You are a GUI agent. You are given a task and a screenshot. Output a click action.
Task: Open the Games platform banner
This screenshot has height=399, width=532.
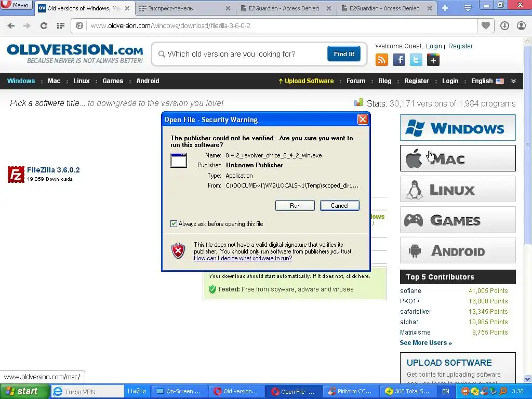pos(458,220)
